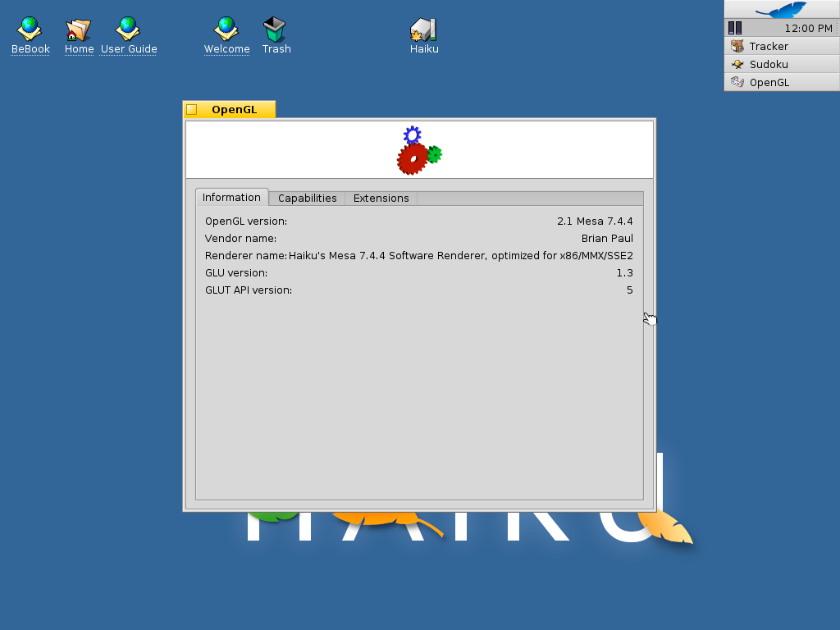840x630 pixels.
Task: Click the red gear in the logo
Action: tap(412, 158)
